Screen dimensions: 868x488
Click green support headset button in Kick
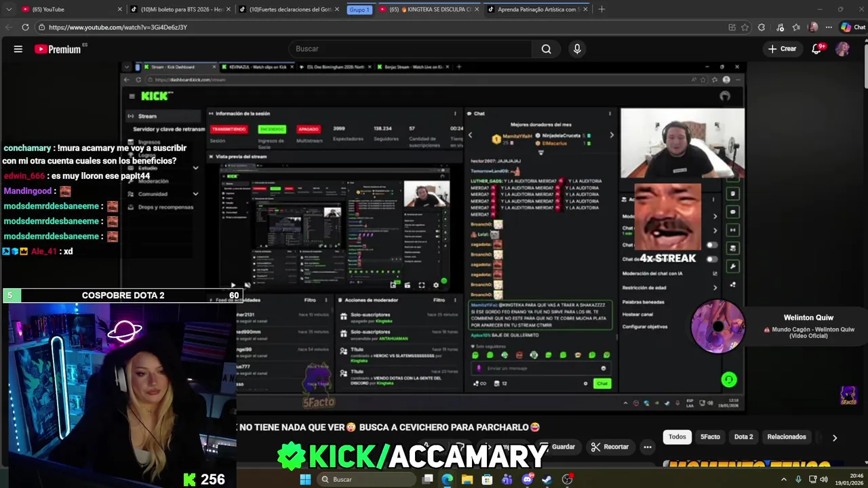click(x=729, y=380)
